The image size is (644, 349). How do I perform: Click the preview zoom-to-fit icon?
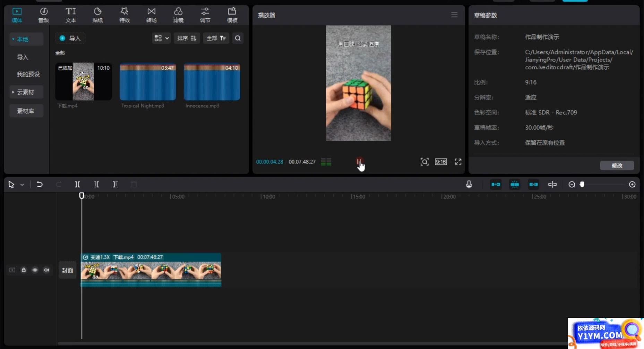point(424,162)
